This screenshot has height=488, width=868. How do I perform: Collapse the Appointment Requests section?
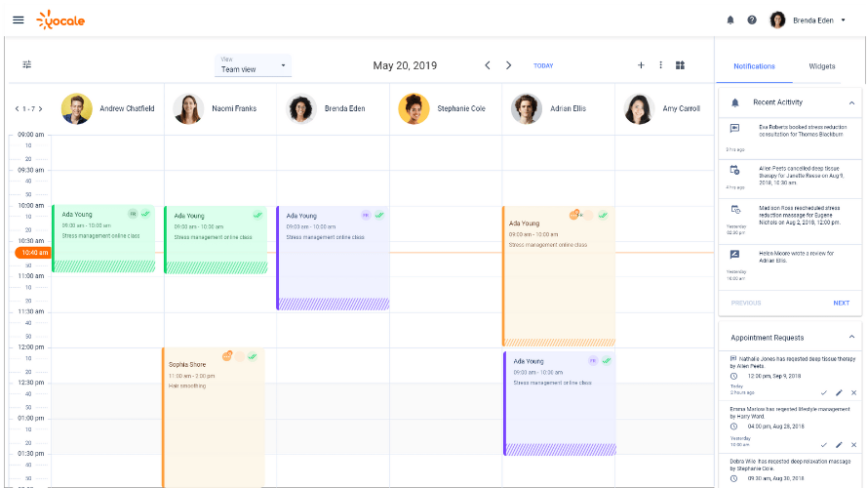pyautogui.click(x=852, y=337)
